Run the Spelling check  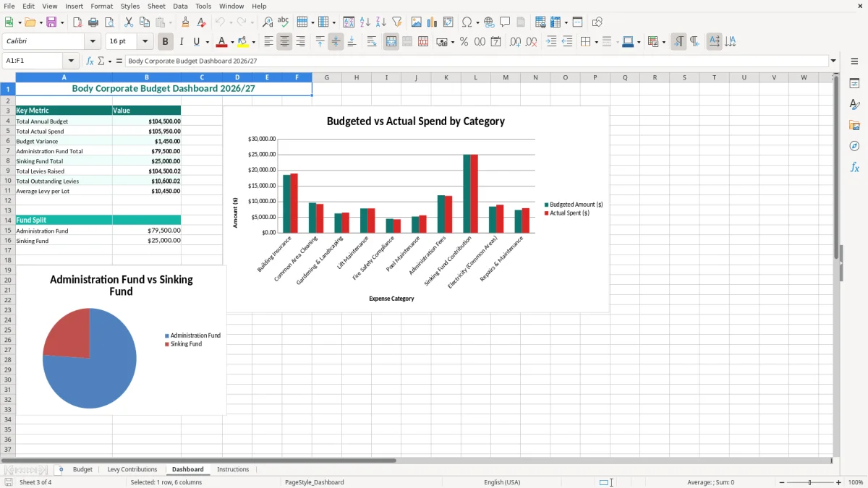click(x=284, y=22)
